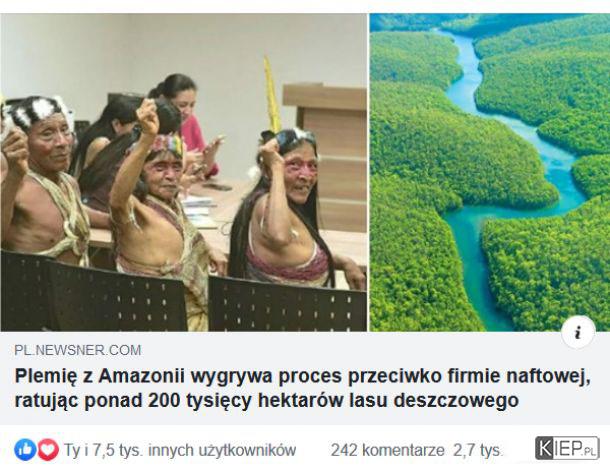Click the blue Like reaction icon
Viewport: 610px width, 470px height.
(25, 450)
